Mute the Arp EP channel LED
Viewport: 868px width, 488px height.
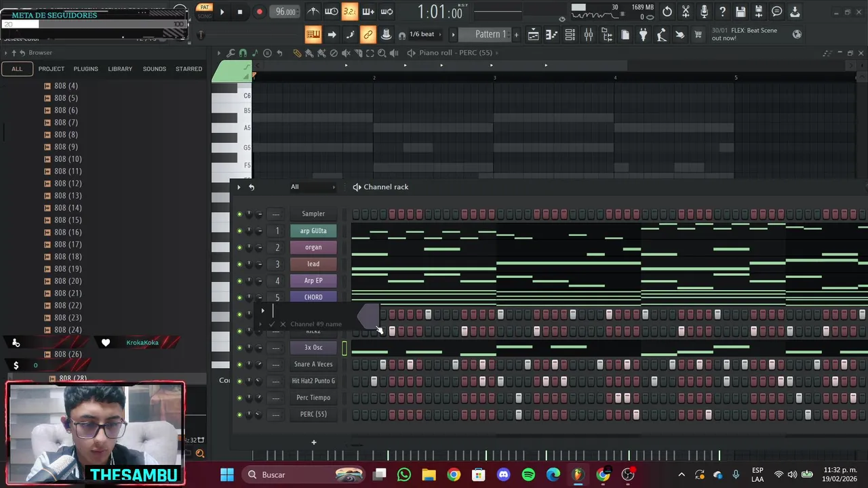(239, 281)
